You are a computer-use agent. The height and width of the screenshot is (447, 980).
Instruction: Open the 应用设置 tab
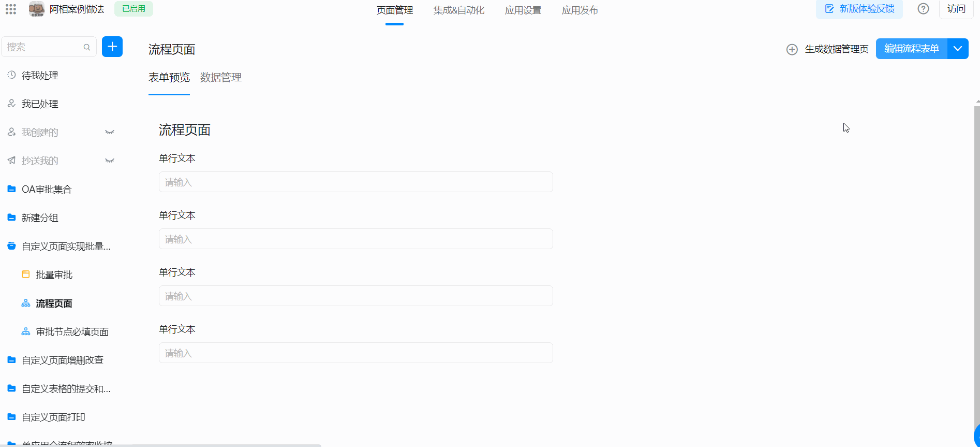click(523, 10)
